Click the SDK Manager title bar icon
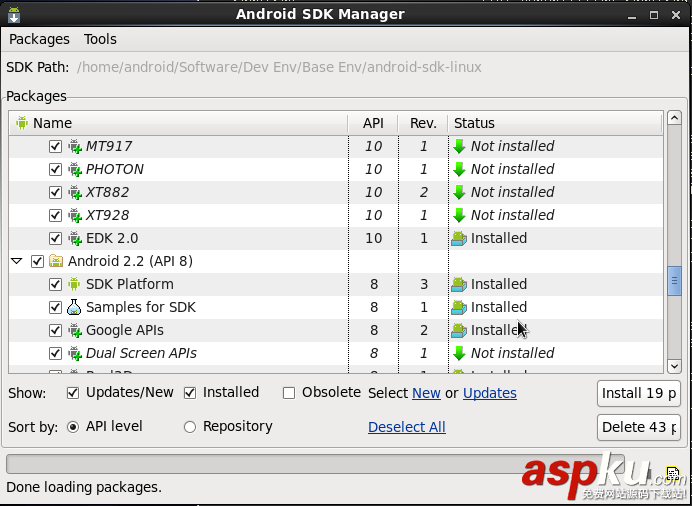 pyautogui.click(x=14, y=14)
